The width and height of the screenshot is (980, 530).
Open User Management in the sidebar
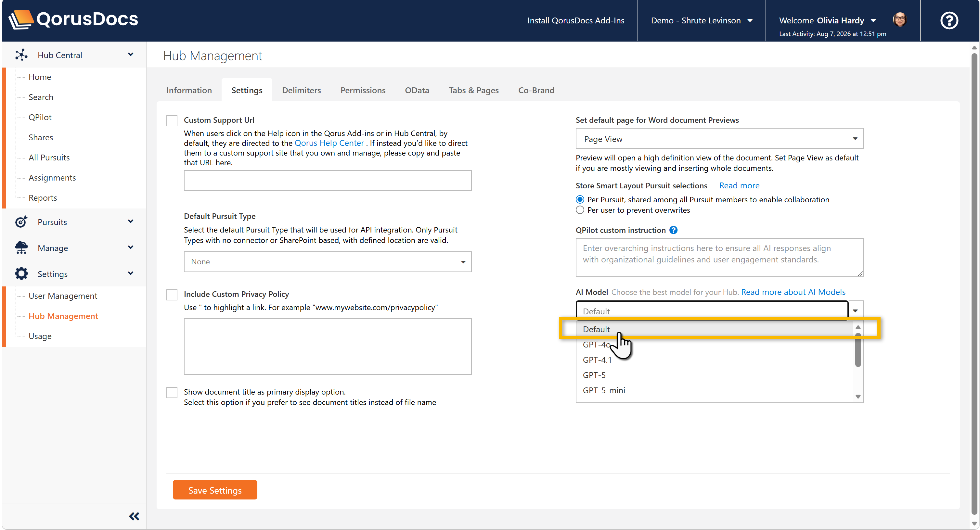coord(63,296)
